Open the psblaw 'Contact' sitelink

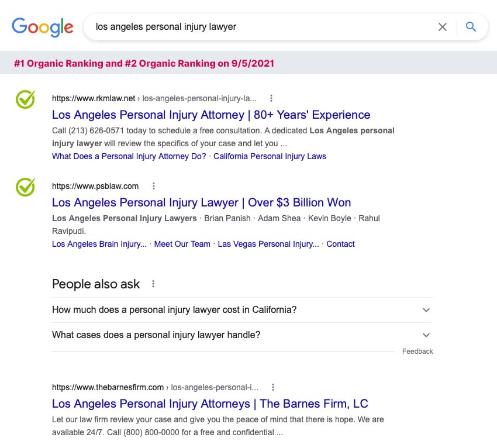pyautogui.click(x=340, y=244)
